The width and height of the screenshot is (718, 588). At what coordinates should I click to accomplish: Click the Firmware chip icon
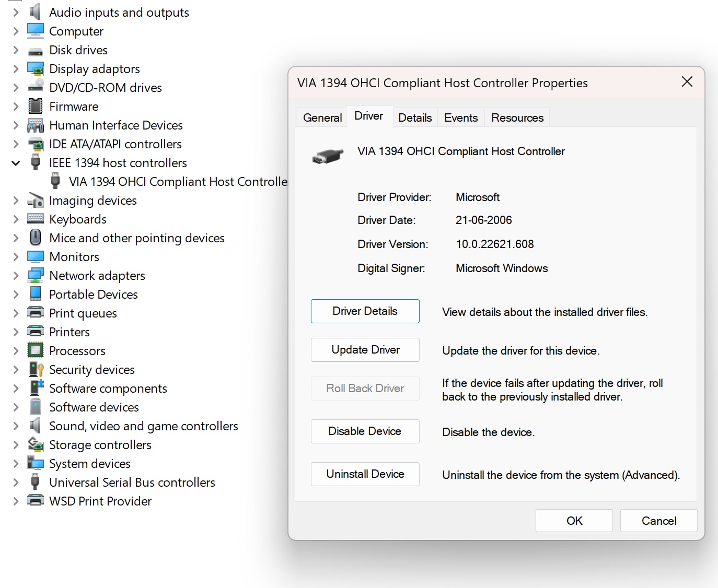point(35,106)
